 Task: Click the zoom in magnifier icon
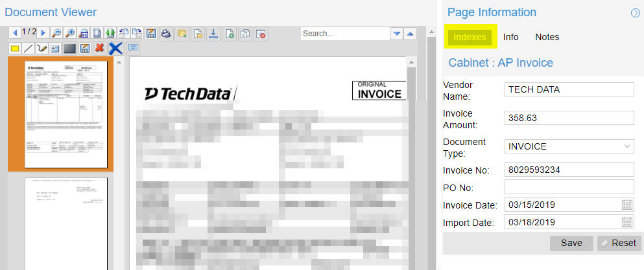70,33
